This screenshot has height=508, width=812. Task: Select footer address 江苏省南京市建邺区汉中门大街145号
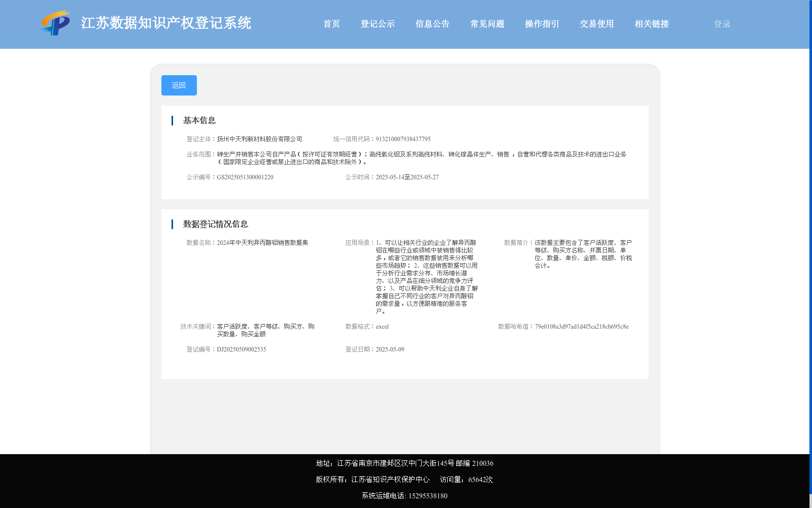[395, 463]
